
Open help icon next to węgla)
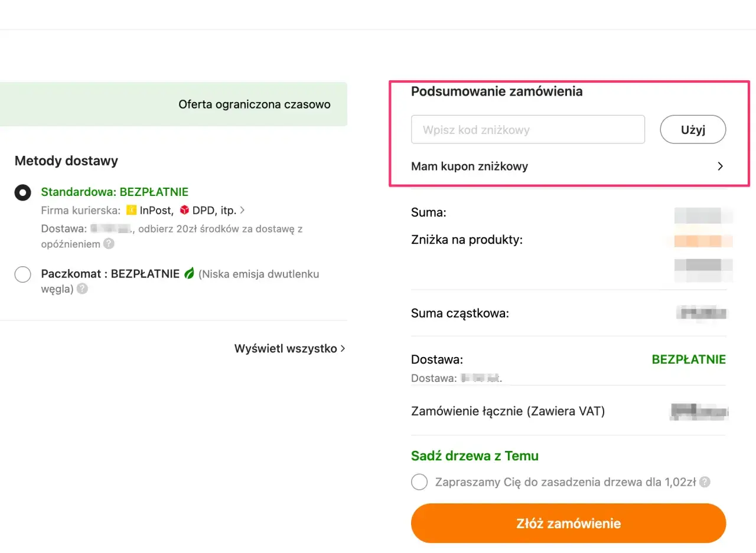click(83, 289)
